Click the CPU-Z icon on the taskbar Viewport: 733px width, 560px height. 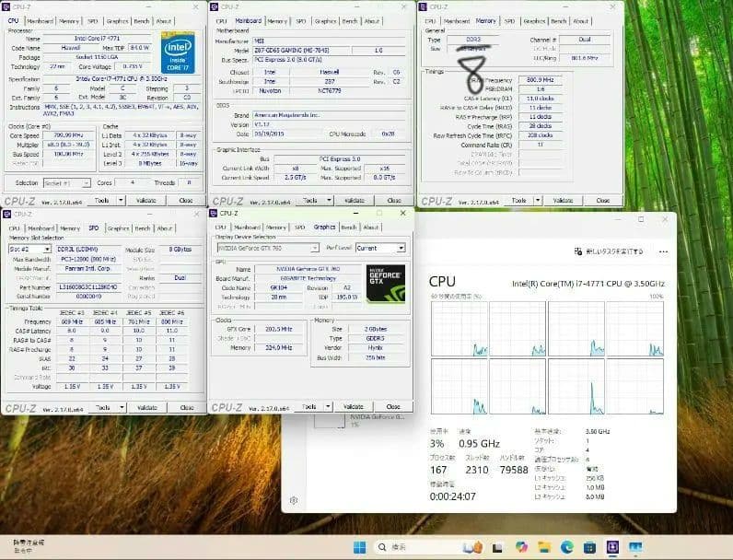pyautogui.click(x=612, y=547)
